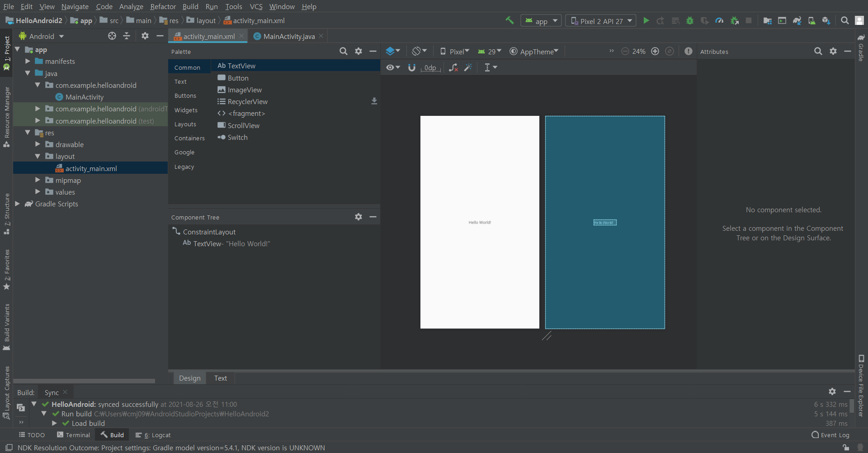Open the Gradle side panel
The image size is (868, 453).
click(x=861, y=48)
